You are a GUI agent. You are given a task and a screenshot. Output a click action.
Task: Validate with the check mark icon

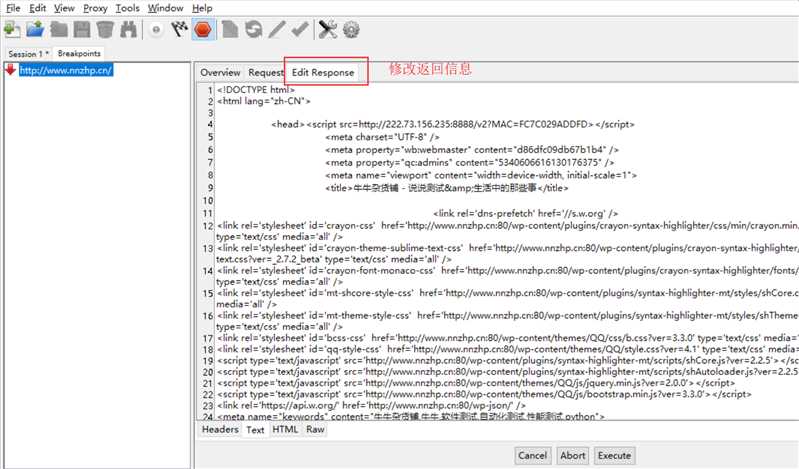[x=300, y=30]
